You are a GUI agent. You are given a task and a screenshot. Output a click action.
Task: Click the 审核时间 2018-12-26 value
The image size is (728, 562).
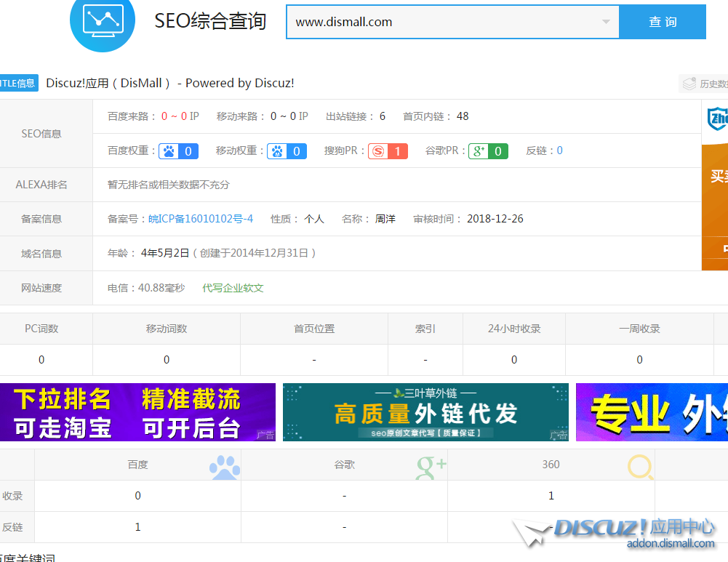495,219
